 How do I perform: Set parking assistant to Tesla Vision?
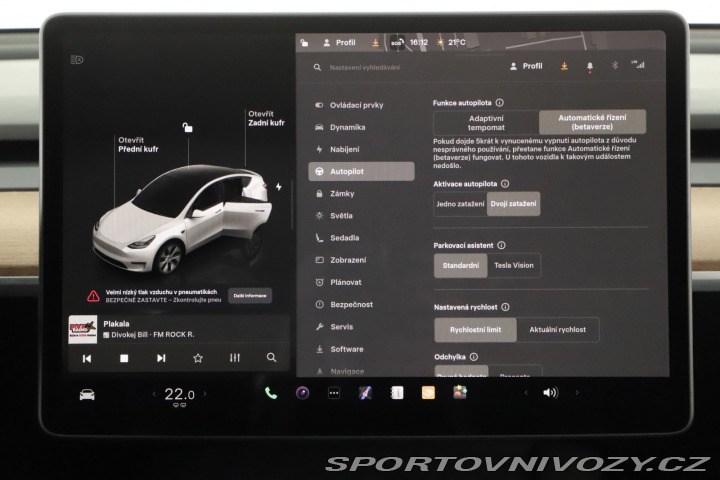click(514, 265)
